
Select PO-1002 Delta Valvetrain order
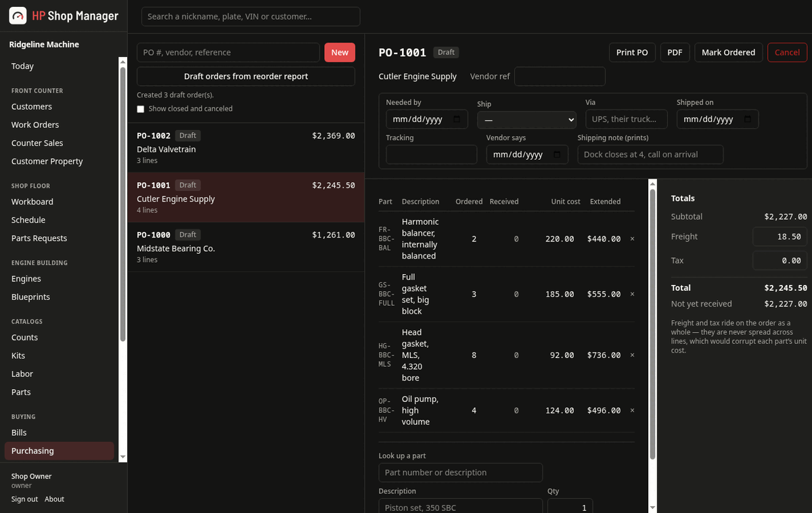coord(246,148)
